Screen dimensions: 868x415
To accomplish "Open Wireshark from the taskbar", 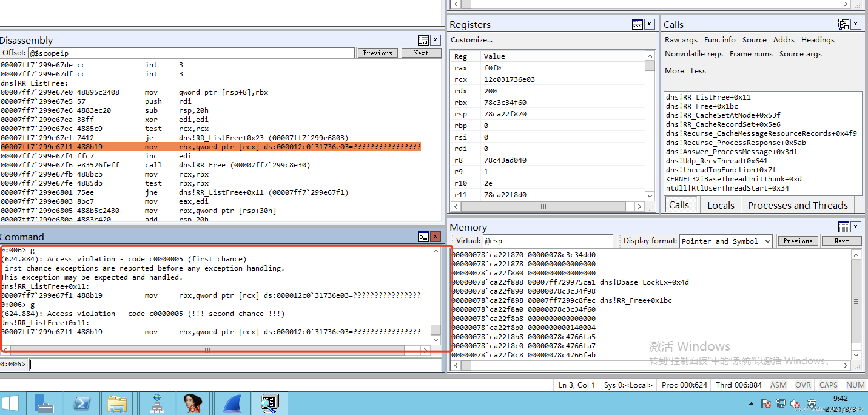I will pos(232,403).
